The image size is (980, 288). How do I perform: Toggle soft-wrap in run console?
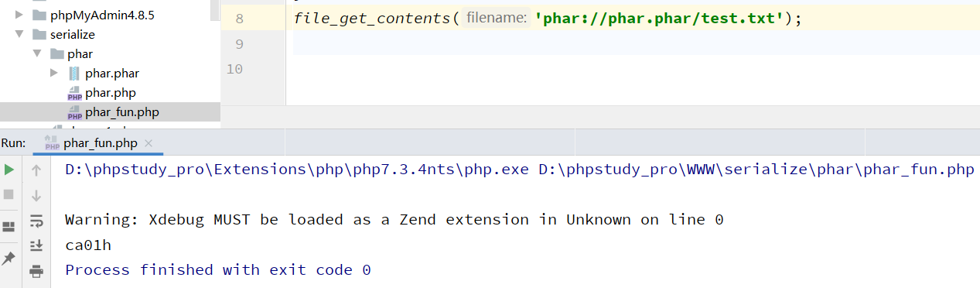pyautogui.click(x=36, y=221)
